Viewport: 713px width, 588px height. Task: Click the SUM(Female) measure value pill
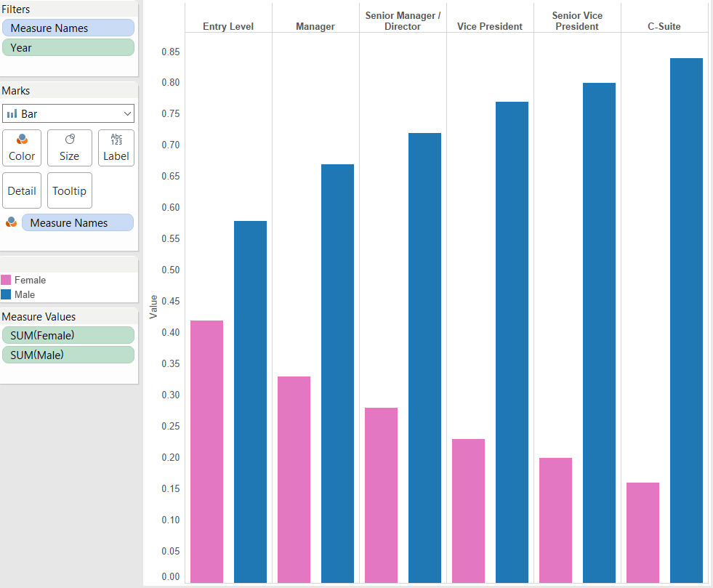click(68, 336)
